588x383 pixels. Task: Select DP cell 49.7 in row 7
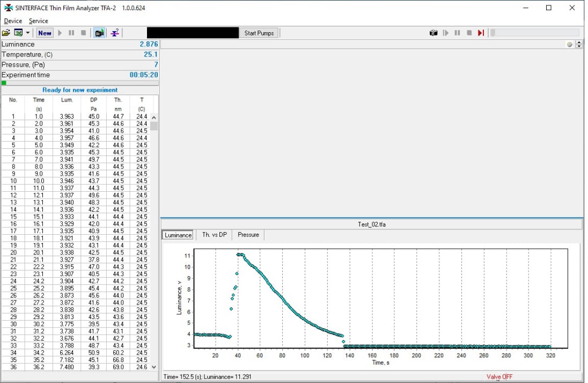(94, 160)
